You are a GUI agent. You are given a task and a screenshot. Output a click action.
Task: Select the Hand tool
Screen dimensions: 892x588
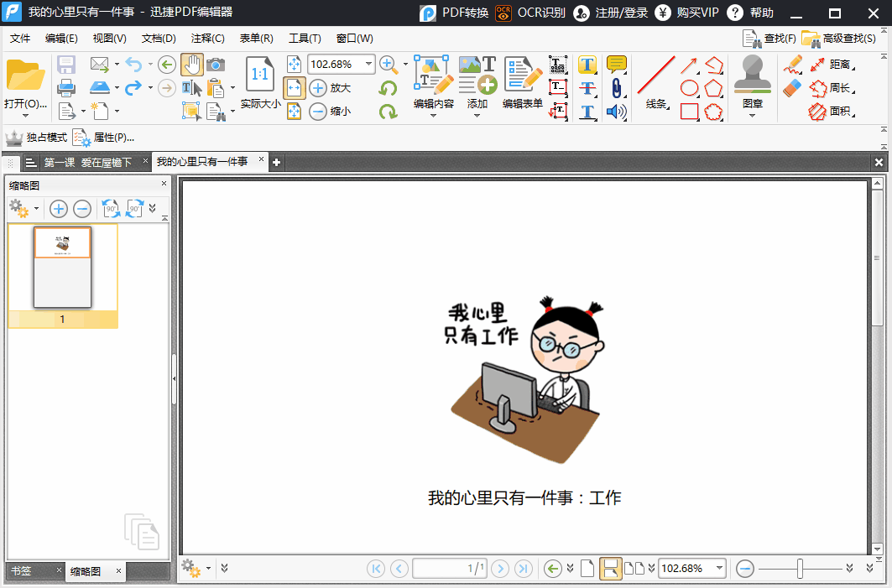click(x=191, y=65)
